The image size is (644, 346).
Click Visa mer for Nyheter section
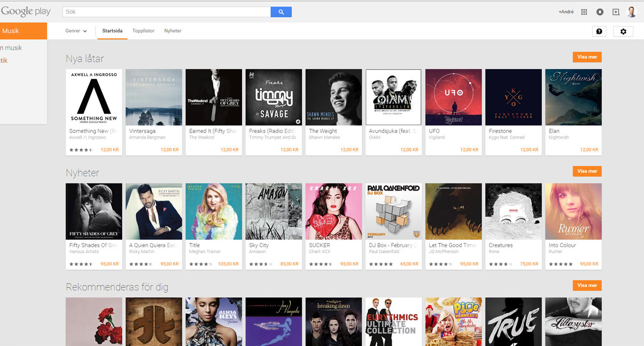587,171
